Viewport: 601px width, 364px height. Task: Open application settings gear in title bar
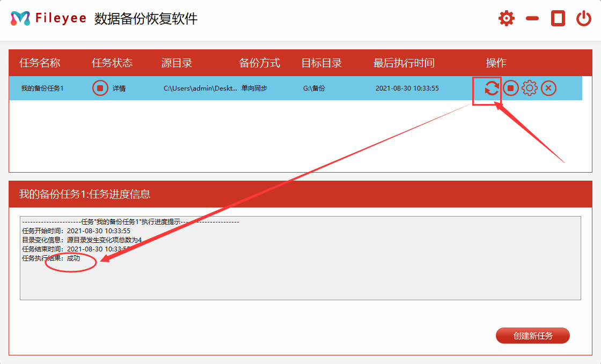point(506,19)
